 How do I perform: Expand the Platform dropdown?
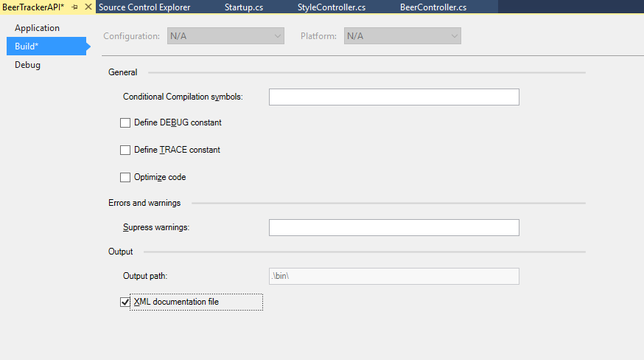[x=402, y=36]
